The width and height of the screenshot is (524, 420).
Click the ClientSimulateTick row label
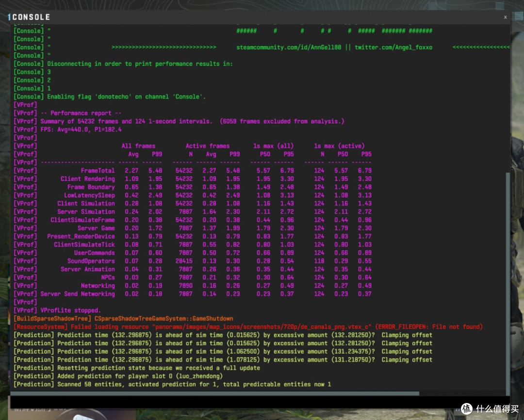click(84, 244)
